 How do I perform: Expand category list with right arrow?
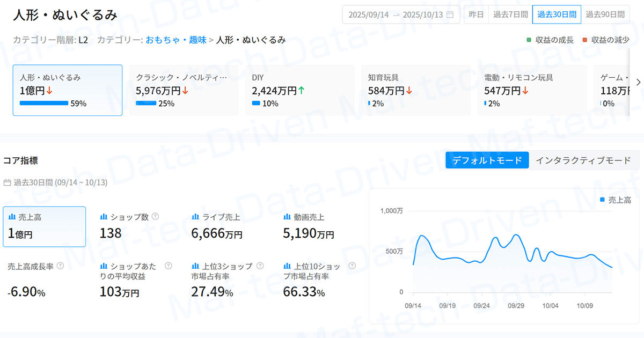(x=638, y=83)
